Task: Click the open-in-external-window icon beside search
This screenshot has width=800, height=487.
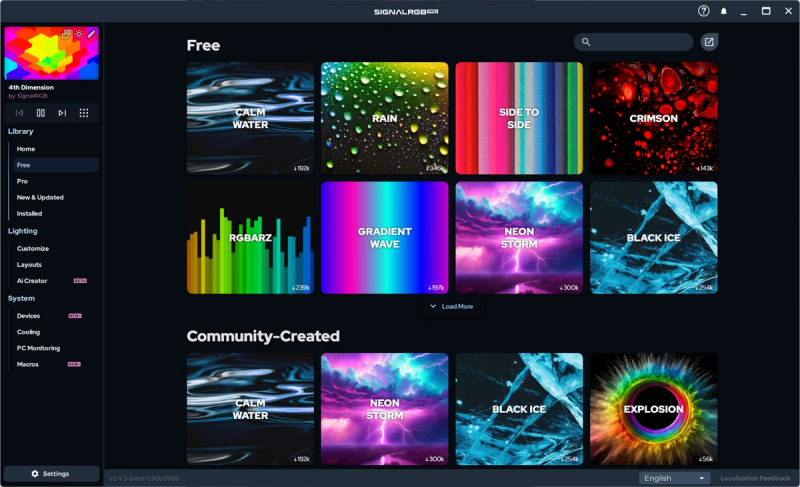Action: (x=709, y=42)
